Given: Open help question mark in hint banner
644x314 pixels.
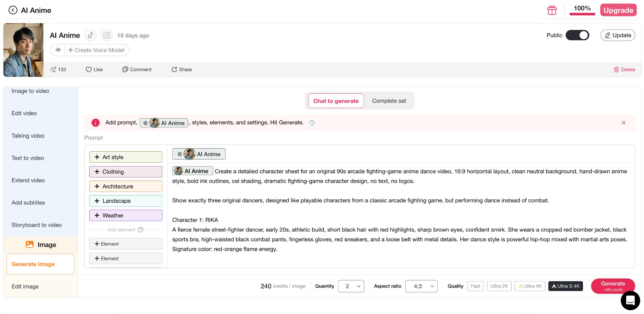Looking at the screenshot, I should click(312, 123).
